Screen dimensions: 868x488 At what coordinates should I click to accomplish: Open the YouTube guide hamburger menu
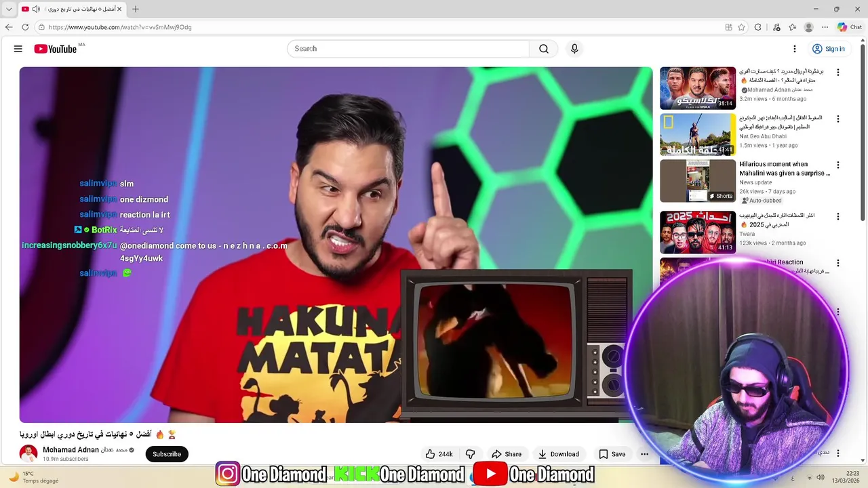click(x=18, y=49)
